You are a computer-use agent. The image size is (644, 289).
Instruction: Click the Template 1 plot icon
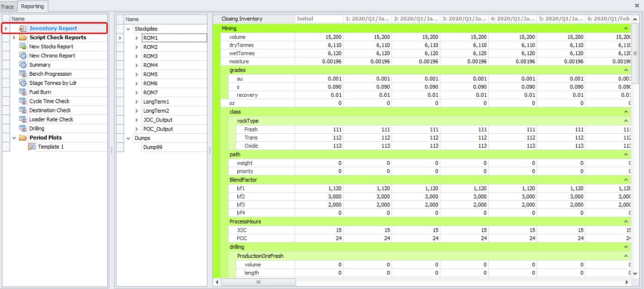[x=32, y=147]
